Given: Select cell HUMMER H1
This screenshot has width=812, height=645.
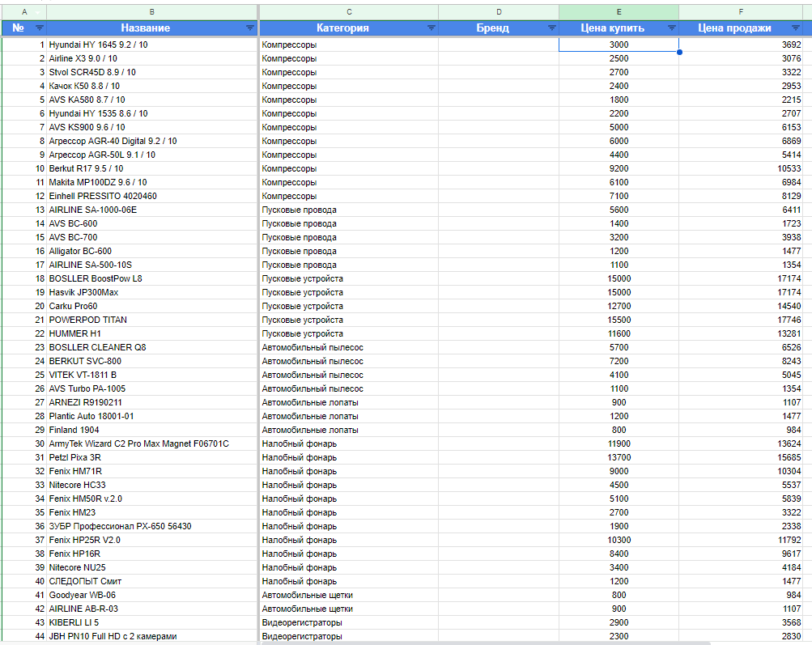Looking at the screenshot, I should tap(151, 333).
